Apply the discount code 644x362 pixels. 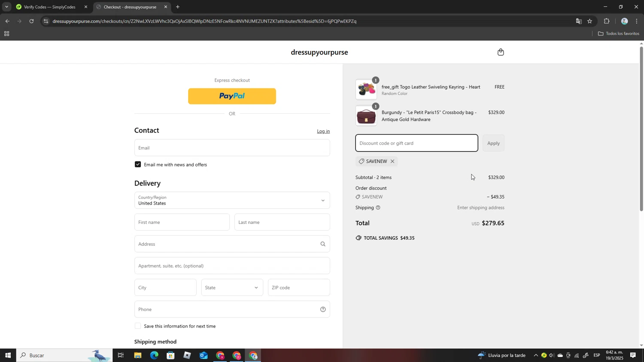point(493,143)
